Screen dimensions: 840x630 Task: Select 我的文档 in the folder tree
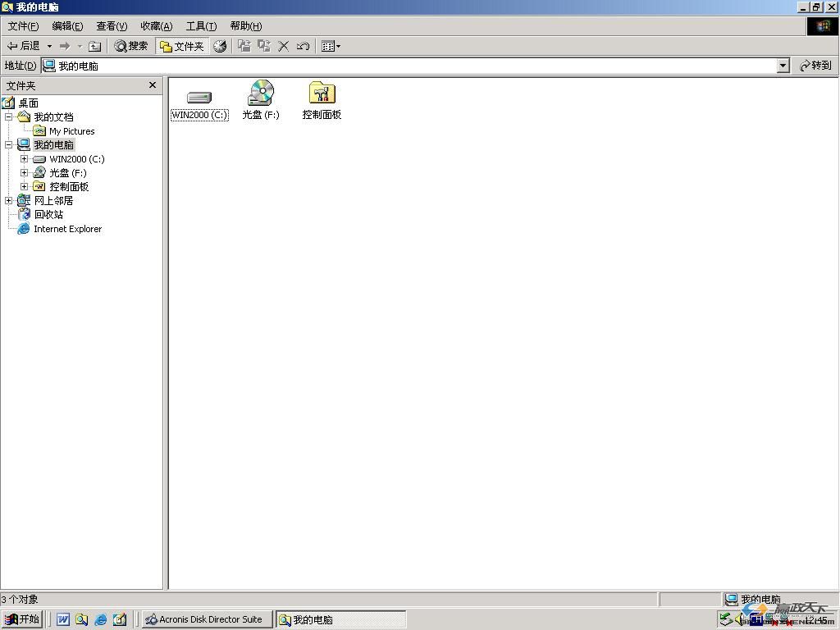53,116
